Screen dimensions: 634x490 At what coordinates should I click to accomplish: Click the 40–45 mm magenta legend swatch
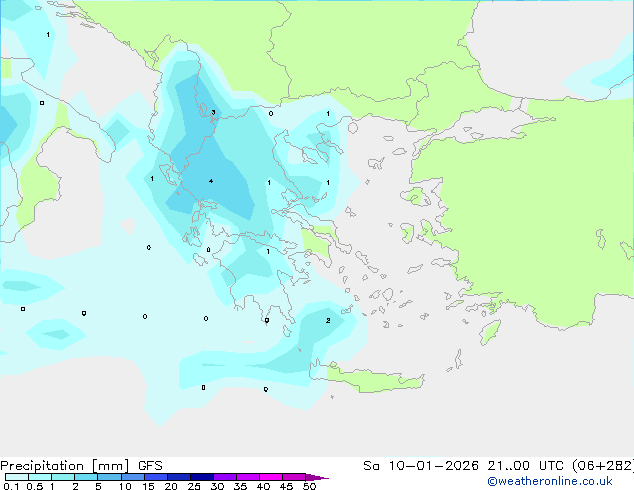point(271,477)
